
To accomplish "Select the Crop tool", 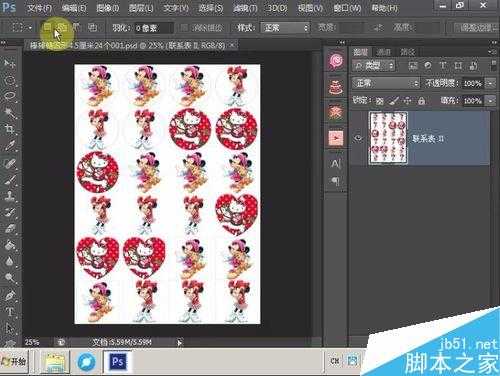I will pos(9,129).
